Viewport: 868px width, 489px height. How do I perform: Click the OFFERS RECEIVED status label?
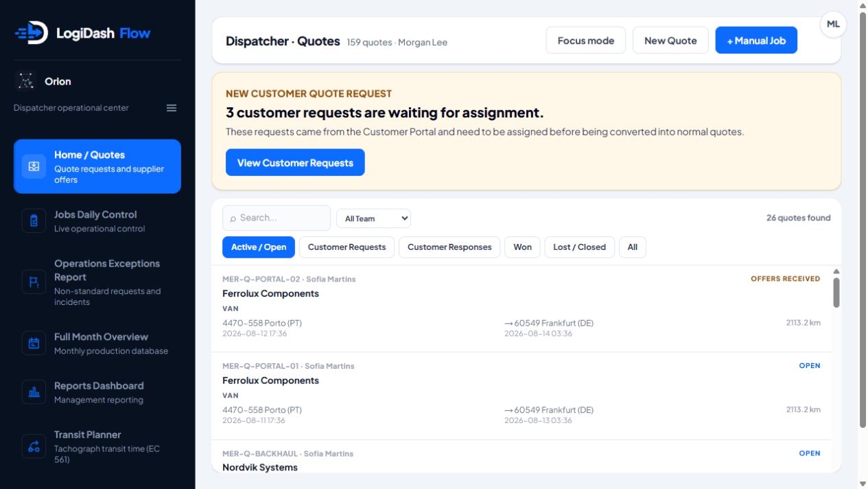click(785, 279)
